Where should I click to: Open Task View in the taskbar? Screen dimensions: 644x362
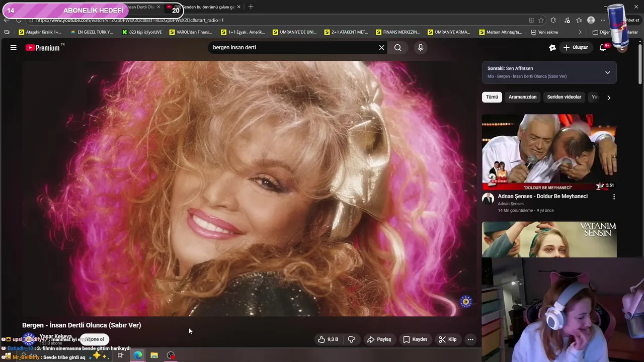(121, 355)
